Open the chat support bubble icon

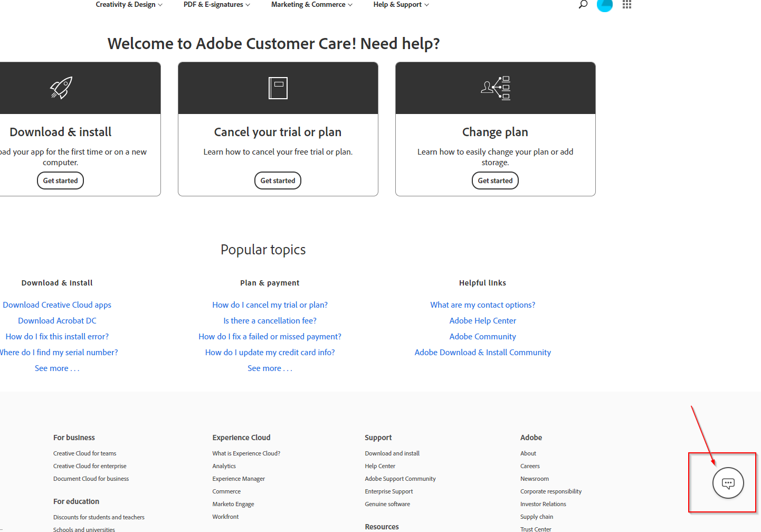point(728,483)
